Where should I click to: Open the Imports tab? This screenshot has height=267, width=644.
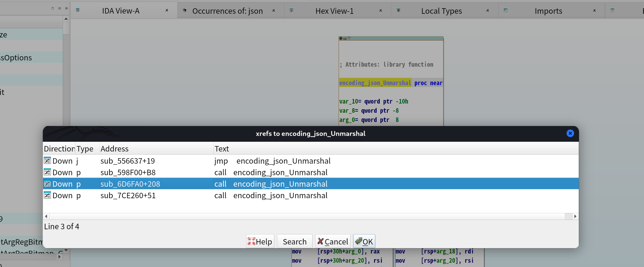pyautogui.click(x=548, y=11)
